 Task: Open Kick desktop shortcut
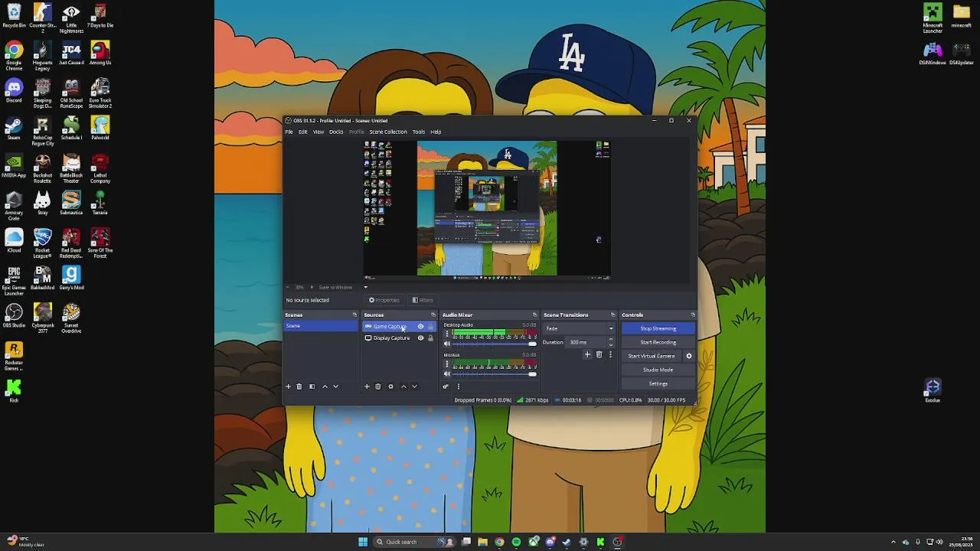click(14, 390)
